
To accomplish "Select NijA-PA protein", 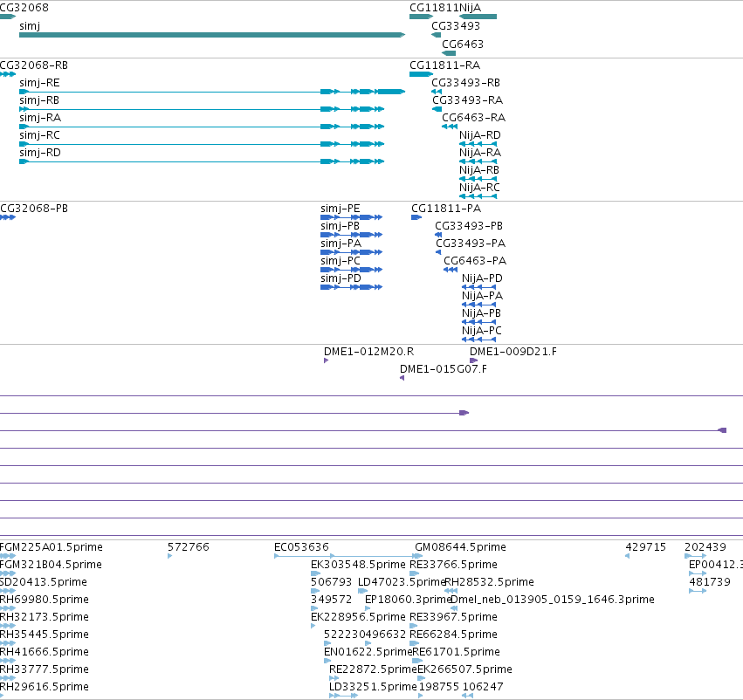I will (x=478, y=305).
